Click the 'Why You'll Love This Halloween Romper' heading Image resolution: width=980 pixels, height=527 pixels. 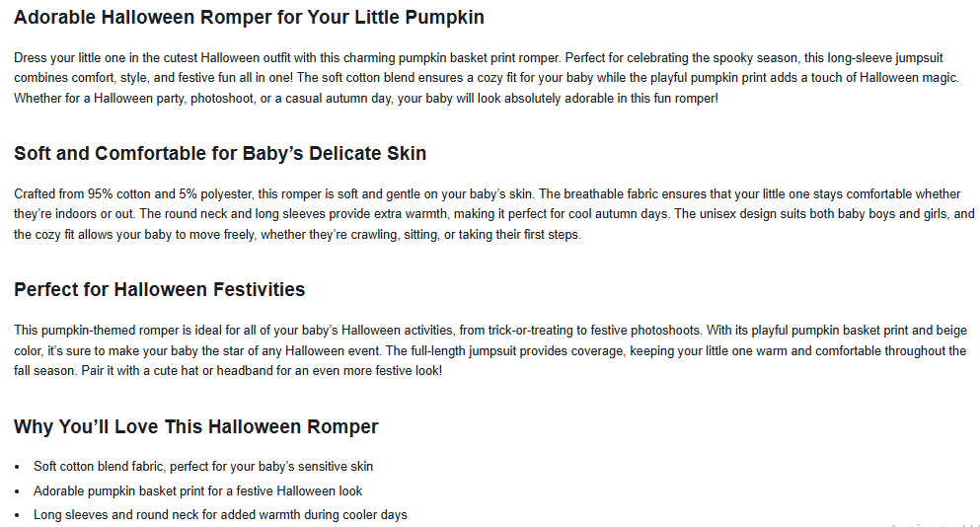[x=195, y=426]
